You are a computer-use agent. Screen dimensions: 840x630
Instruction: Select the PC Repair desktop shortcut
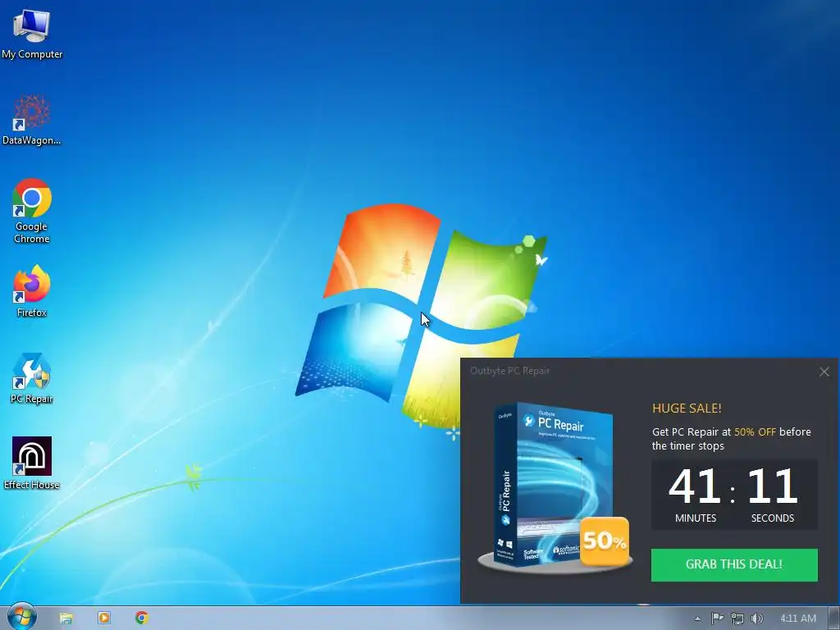tap(32, 377)
